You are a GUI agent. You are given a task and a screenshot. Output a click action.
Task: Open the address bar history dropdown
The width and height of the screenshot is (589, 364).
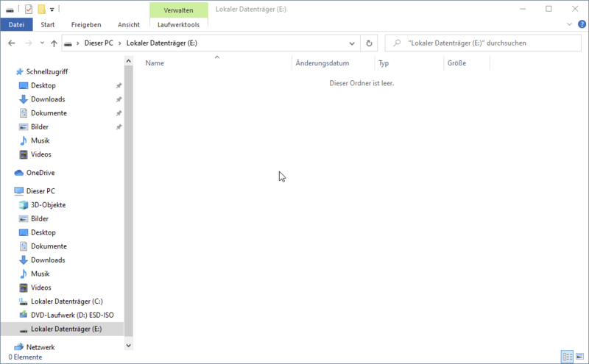point(353,43)
